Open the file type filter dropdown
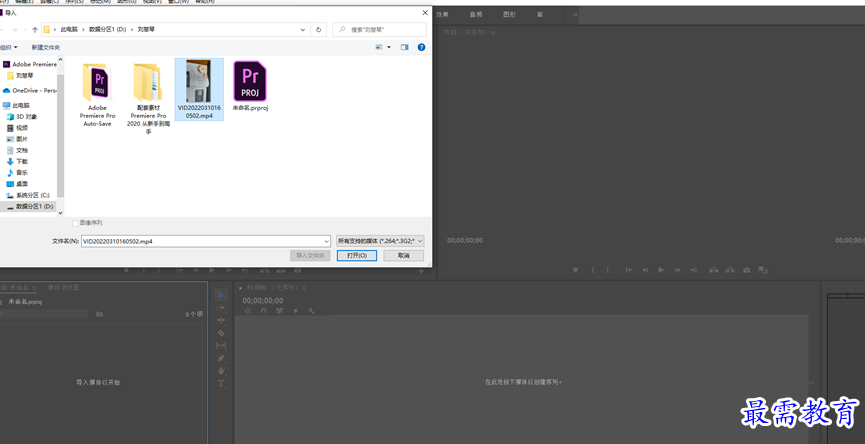 380,241
